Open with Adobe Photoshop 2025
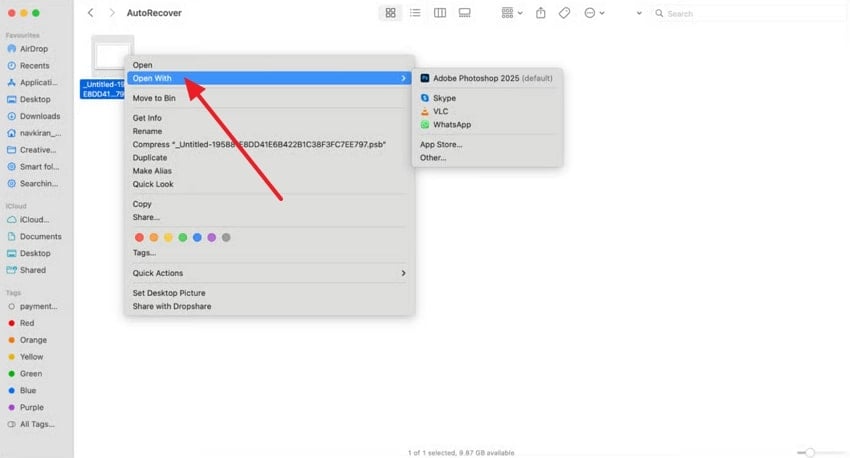Screen dimensions: 850x458 tap(487, 78)
